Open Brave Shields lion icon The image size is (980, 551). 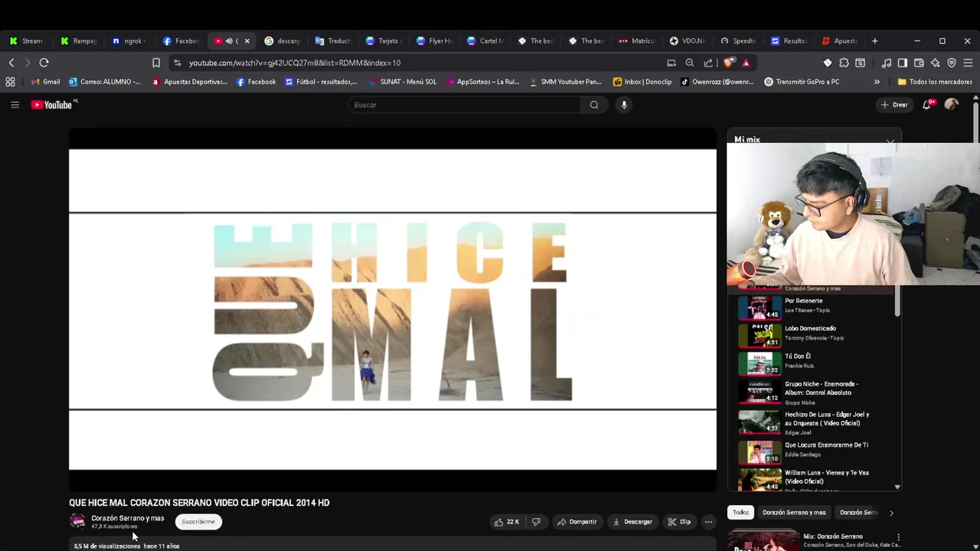729,63
